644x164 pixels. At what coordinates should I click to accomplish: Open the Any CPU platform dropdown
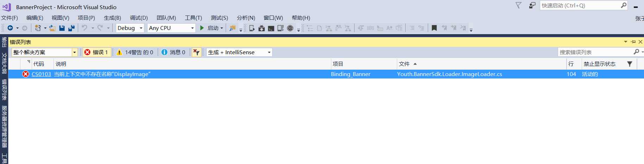click(x=171, y=28)
